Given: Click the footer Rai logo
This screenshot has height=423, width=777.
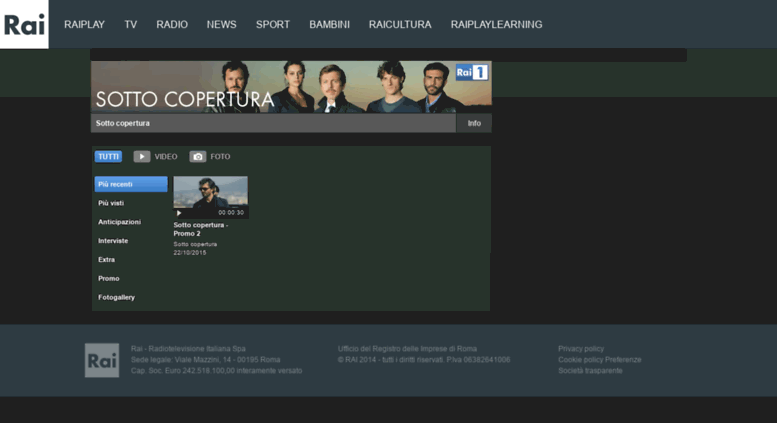Looking at the screenshot, I should click(102, 361).
